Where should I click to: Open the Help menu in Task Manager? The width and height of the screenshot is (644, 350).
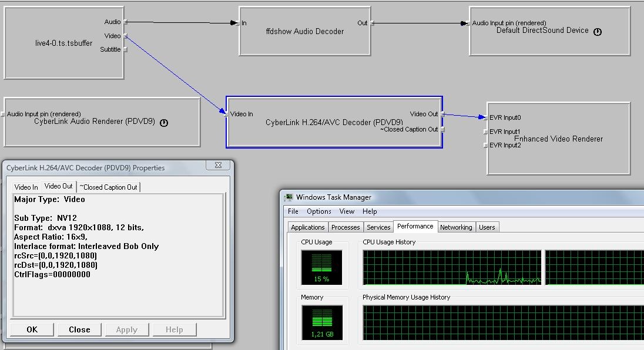370,211
